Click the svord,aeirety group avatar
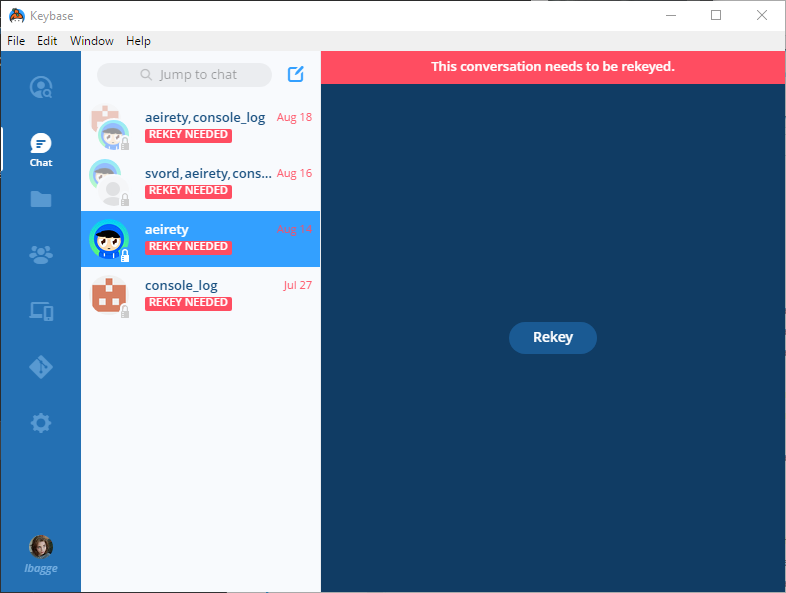Screen dimensions: 786x593 point(109,183)
